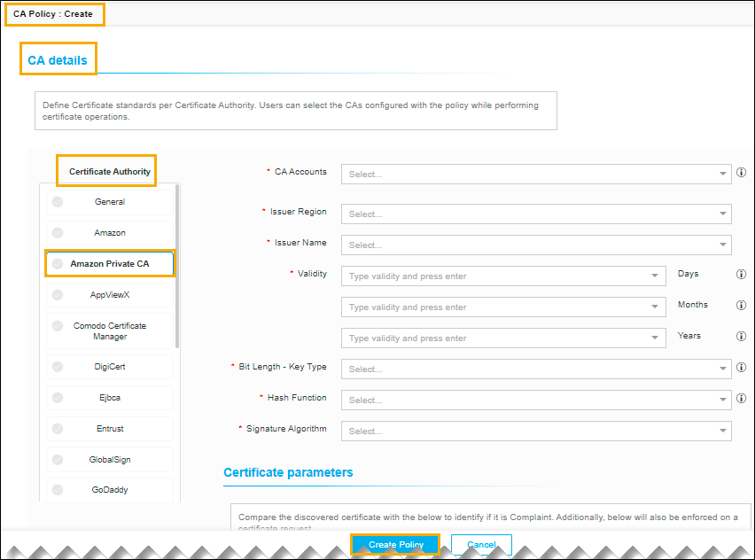Select Ejbca certificate authority
The height and width of the screenshot is (560, 755).
tap(110, 398)
